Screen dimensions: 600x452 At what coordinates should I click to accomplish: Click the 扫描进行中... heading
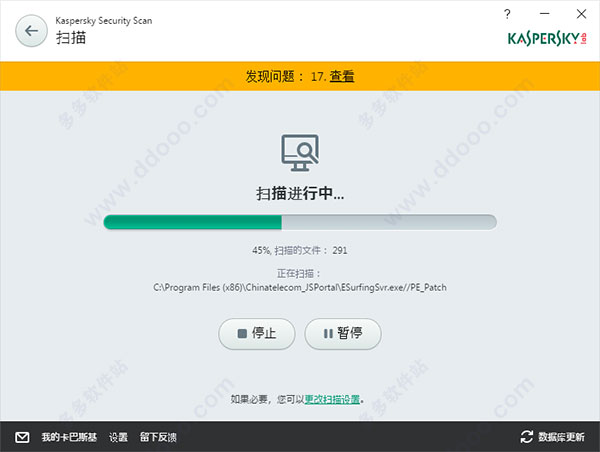click(300, 193)
